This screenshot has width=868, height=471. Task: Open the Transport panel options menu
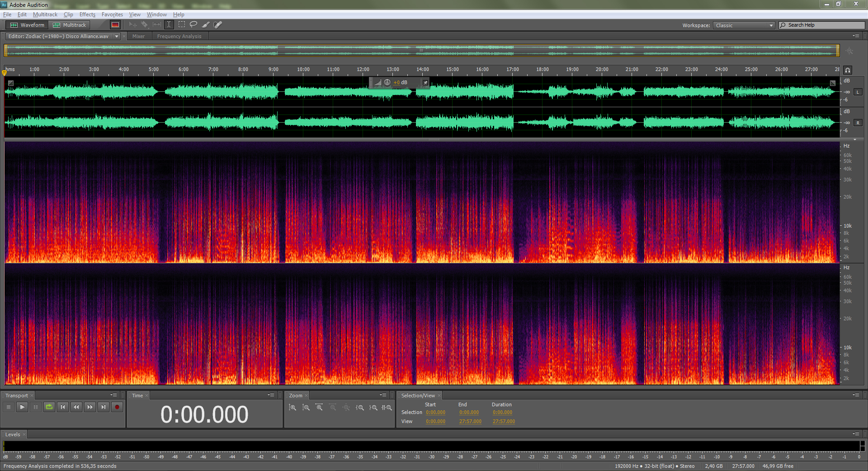coord(113,395)
